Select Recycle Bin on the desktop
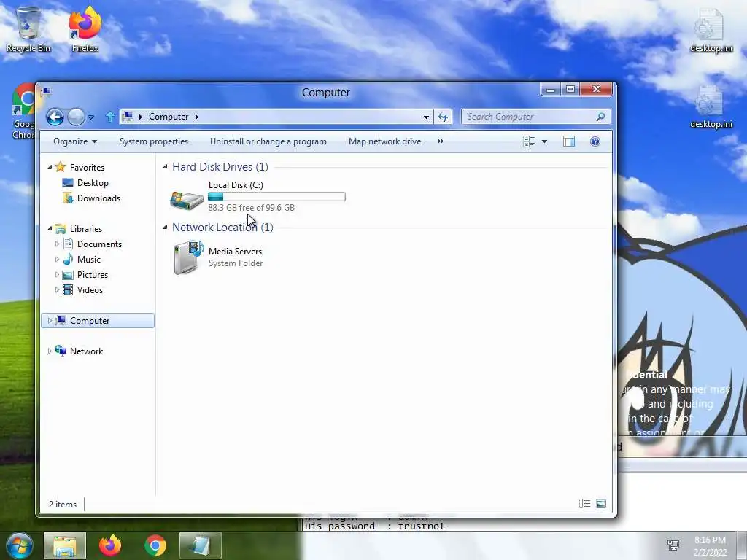747x560 pixels. pyautogui.click(x=28, y=29)
